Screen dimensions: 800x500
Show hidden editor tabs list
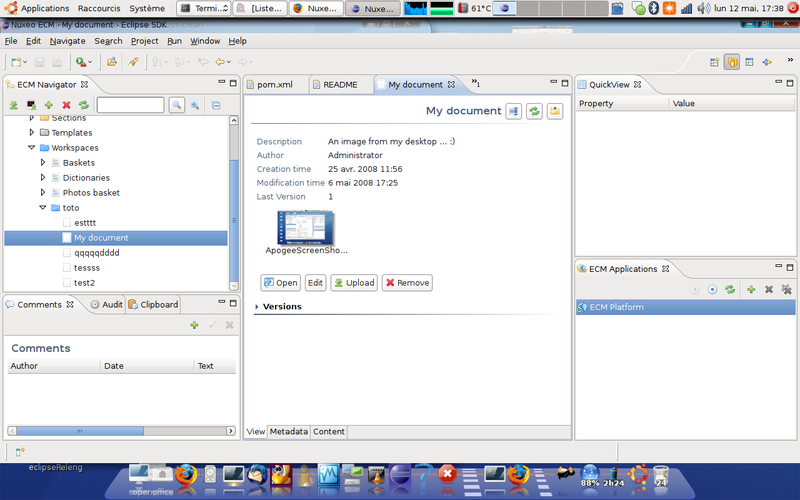475,83
